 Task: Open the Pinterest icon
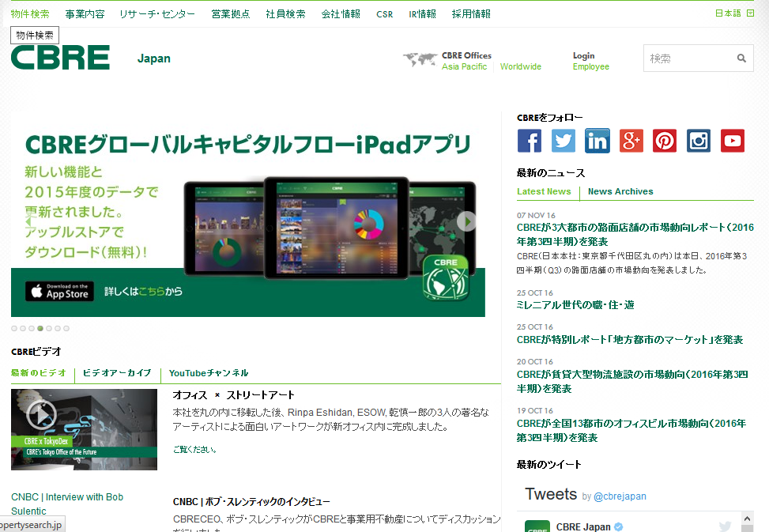(x=665, y=141)
